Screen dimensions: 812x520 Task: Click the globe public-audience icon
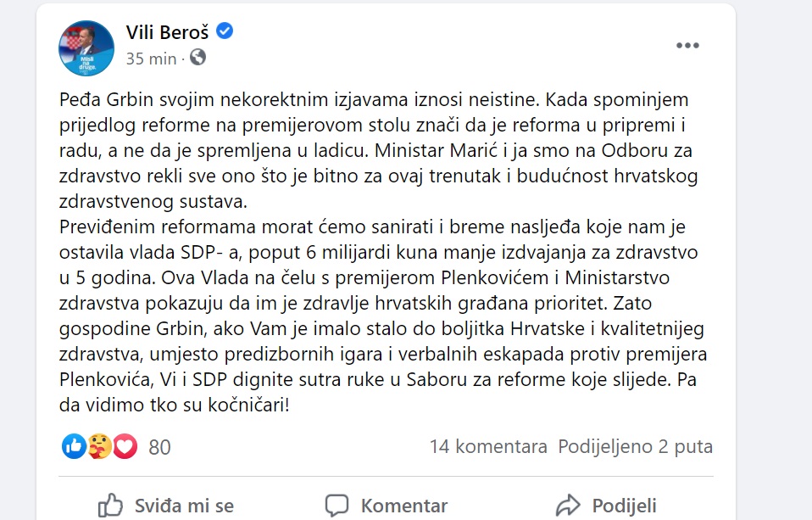click(x=197, y=58)
